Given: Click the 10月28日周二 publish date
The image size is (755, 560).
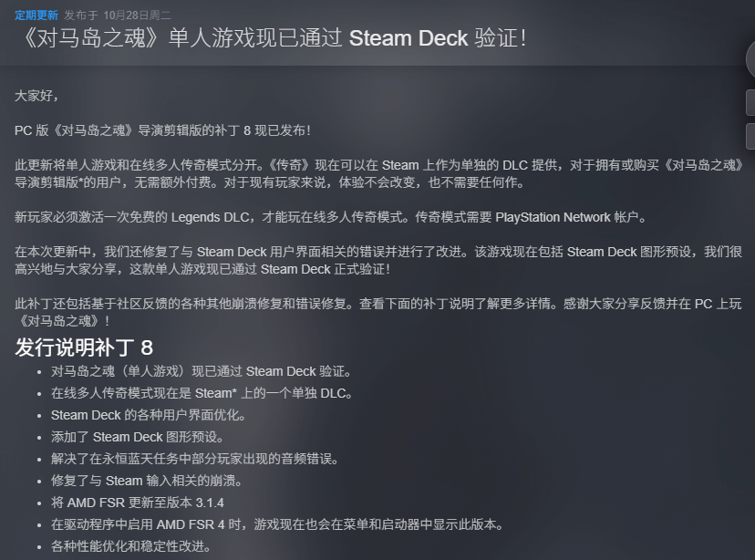Looking at the screenshot, I should tap(137, 16).
